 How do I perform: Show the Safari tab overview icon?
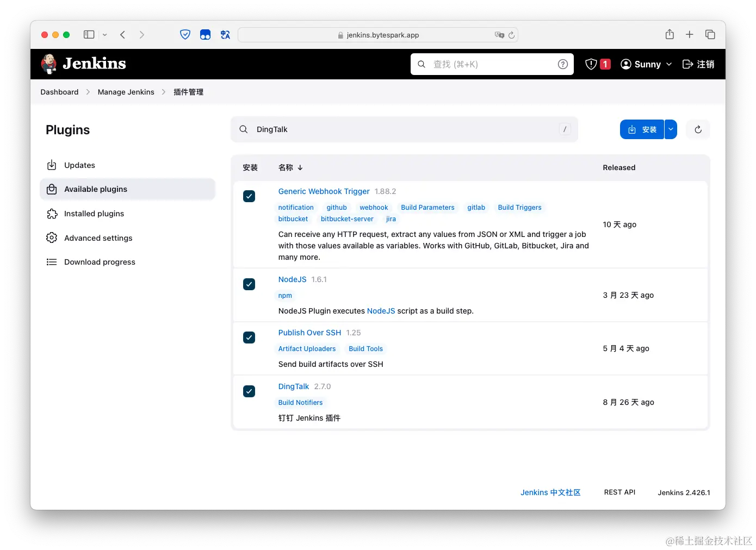(710, 34)
